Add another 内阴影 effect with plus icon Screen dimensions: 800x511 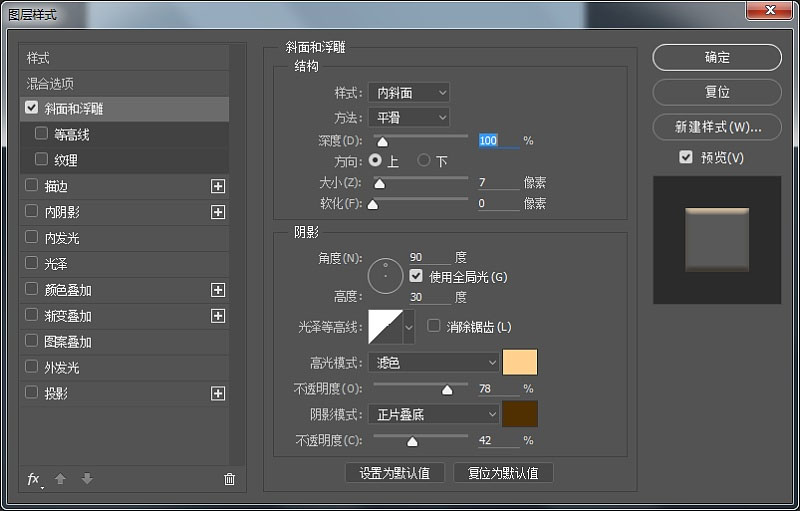tap(218, 212)
